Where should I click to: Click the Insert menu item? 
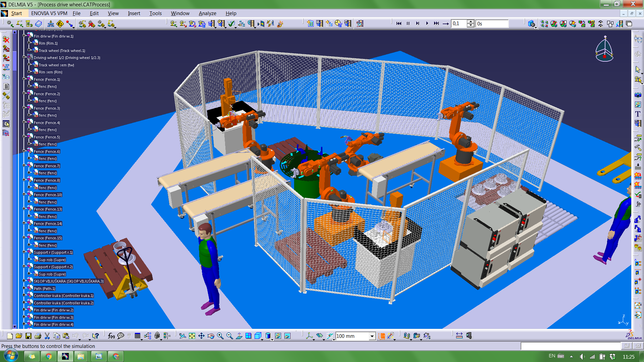[133, 13]
